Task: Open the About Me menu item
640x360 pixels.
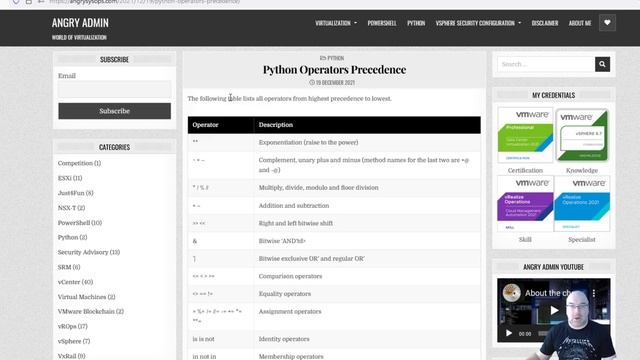Action: pyautogui.click(x=580, y=23)
